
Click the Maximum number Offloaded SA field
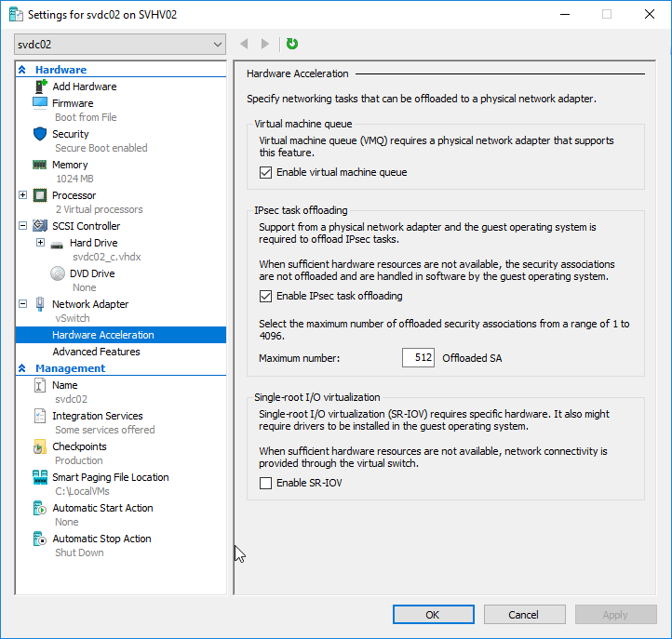click(x=418, y=357)
